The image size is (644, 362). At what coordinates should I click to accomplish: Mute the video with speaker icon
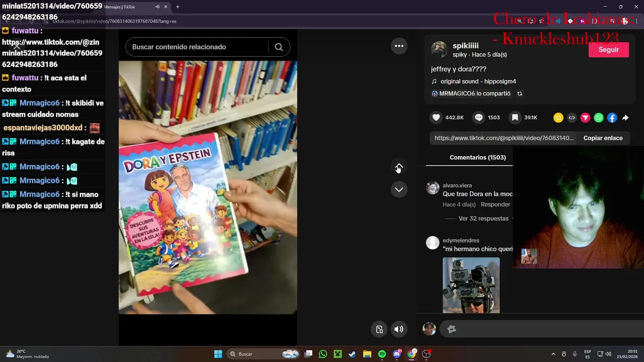click(399, 329)
